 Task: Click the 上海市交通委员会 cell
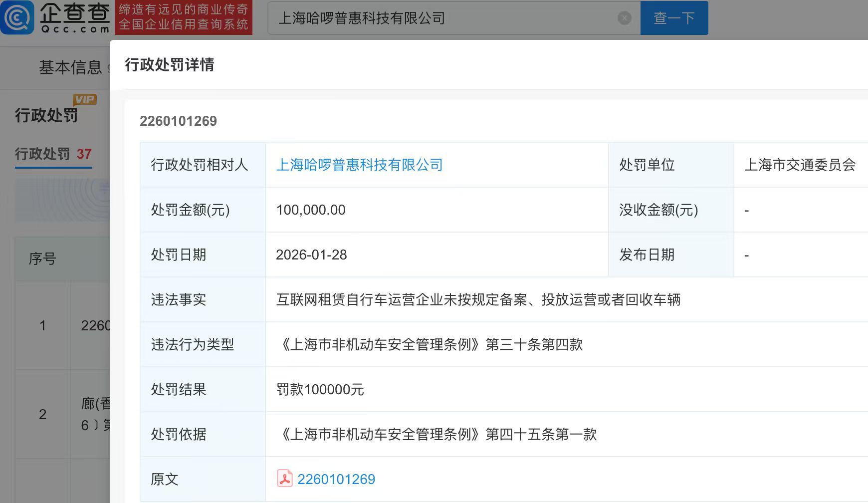[x=800, y=165]
